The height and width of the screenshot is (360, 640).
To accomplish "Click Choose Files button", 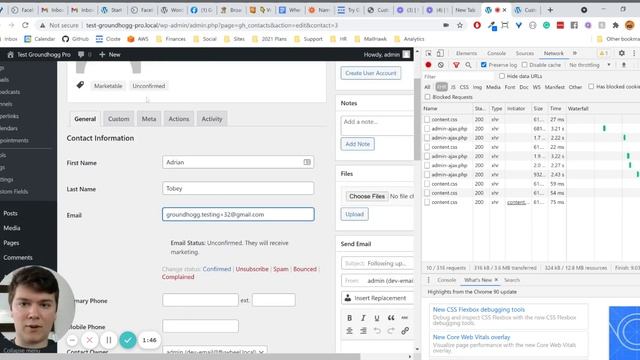I will pos(367,196).
